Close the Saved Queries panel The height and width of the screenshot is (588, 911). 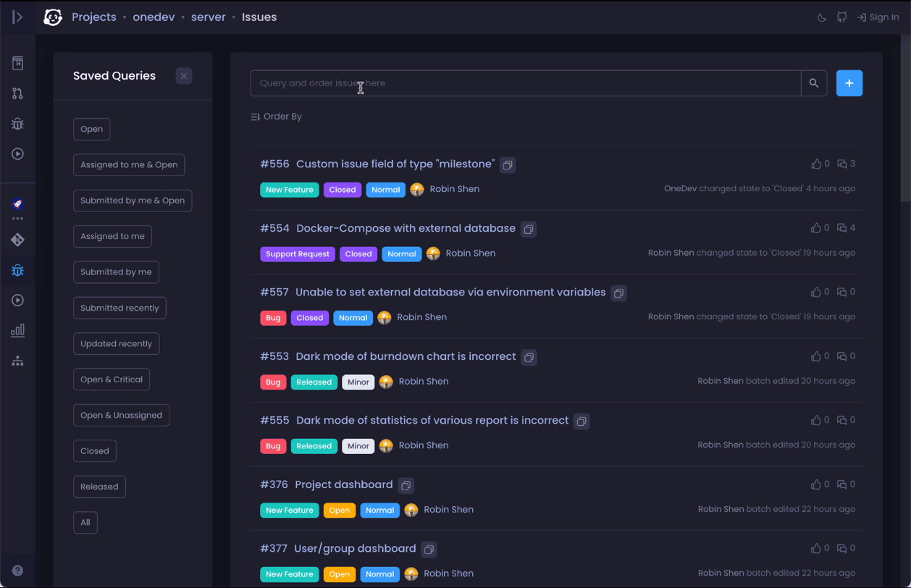pos(184,76)
